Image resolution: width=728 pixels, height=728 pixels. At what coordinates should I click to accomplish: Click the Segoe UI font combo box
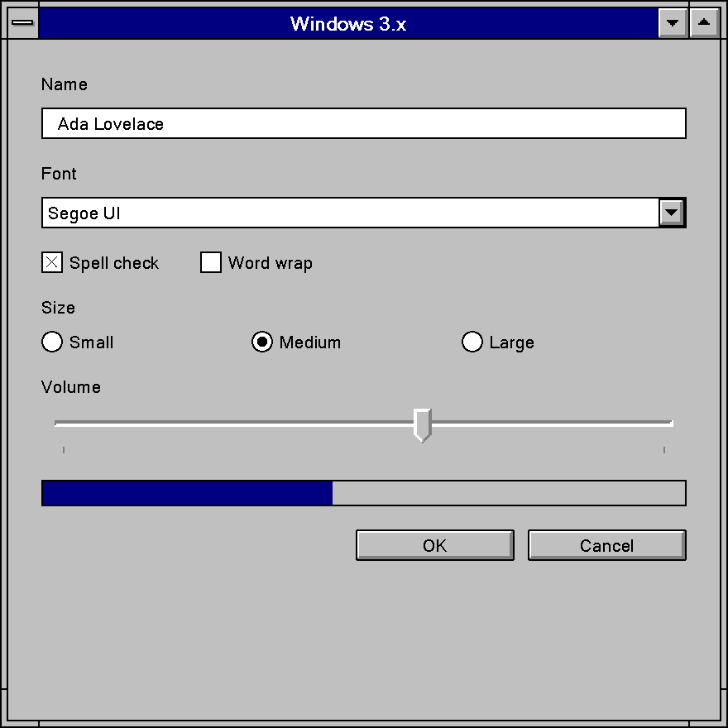363,213
